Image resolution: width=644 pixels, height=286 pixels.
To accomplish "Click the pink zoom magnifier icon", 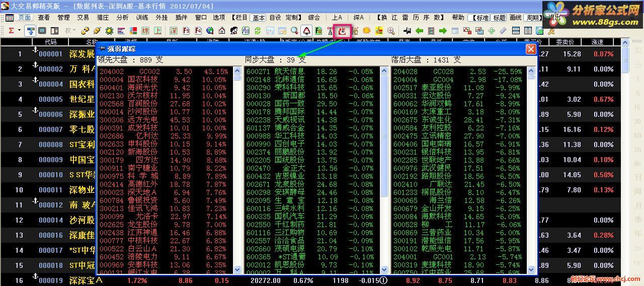I will point(390,31).
